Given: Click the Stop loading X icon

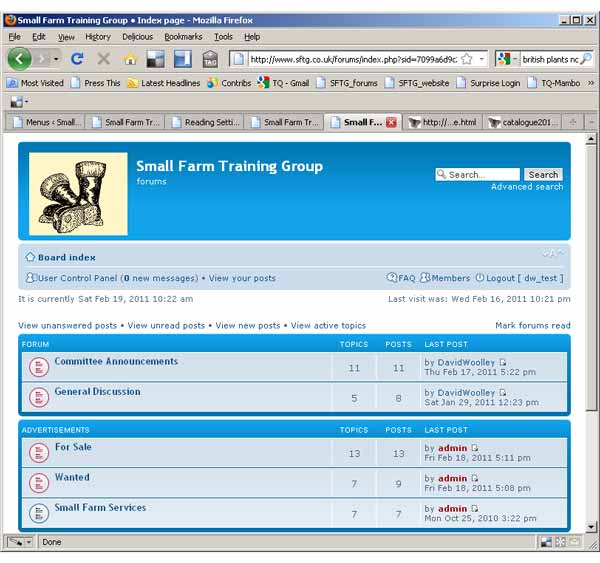Looking at the screenshot, I should coord(103,59).
